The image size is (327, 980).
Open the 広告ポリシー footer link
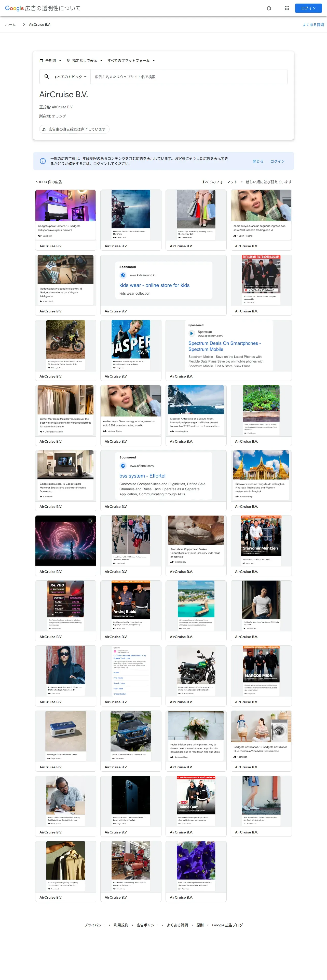tap(147, 925)
